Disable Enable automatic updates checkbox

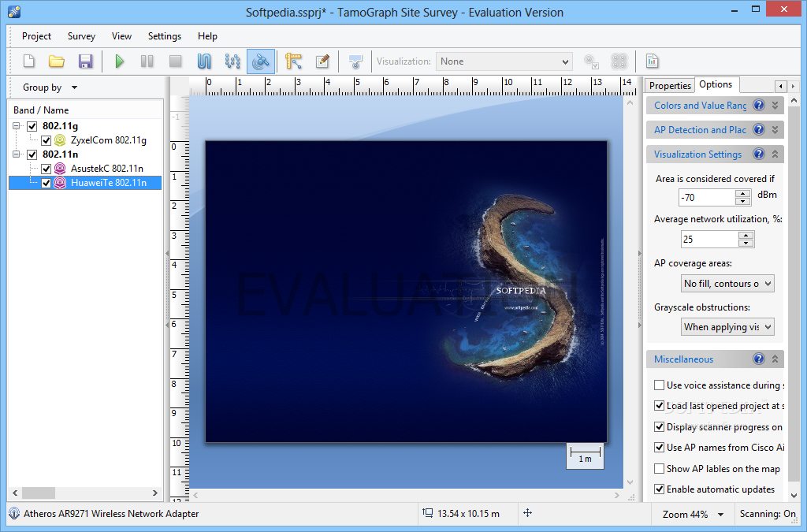[x=659, y=489]
